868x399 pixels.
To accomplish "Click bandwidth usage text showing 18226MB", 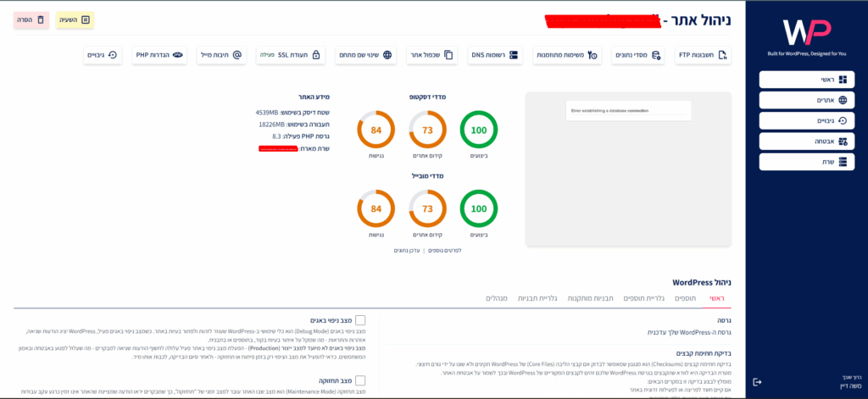I will pos(294,124).
